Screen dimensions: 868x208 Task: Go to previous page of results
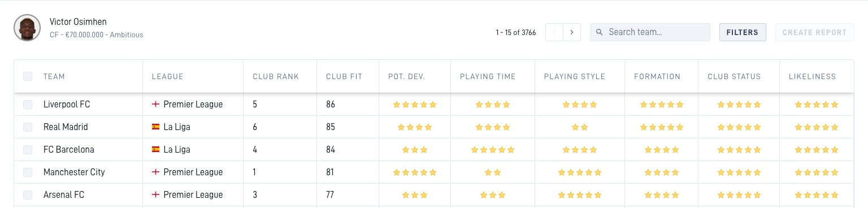(x=554, y=32)
